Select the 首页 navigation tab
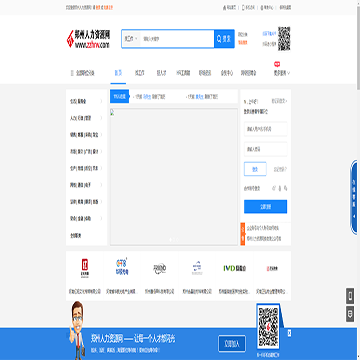This screenshot has height=360, width=360. click(x=118, y=73)
